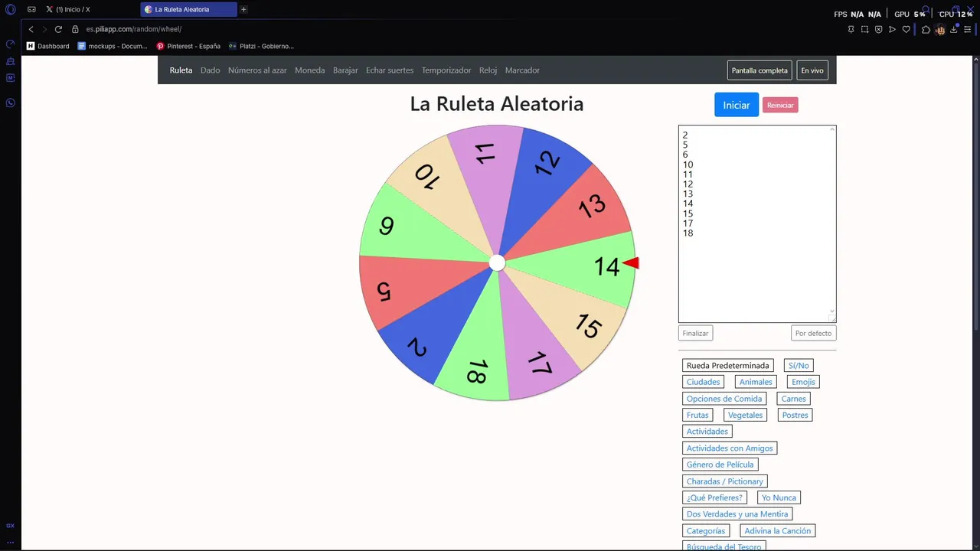Image resolution: width=980 pixels, height=551 pixels.
Task: Open the M sidebar panel icon
Action: click(x=11, y=78)
